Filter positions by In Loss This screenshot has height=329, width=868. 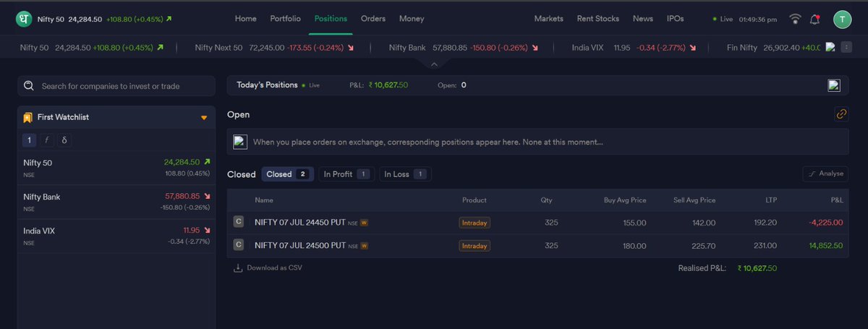[405, 174]
